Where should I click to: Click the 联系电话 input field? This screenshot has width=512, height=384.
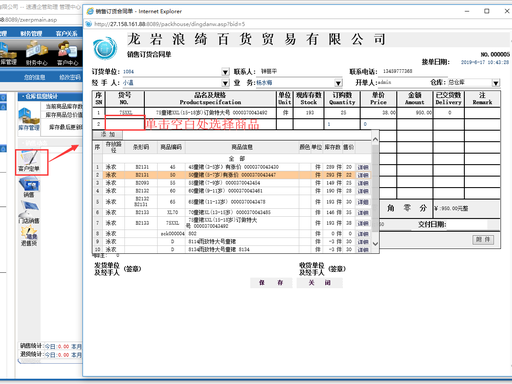413,72
